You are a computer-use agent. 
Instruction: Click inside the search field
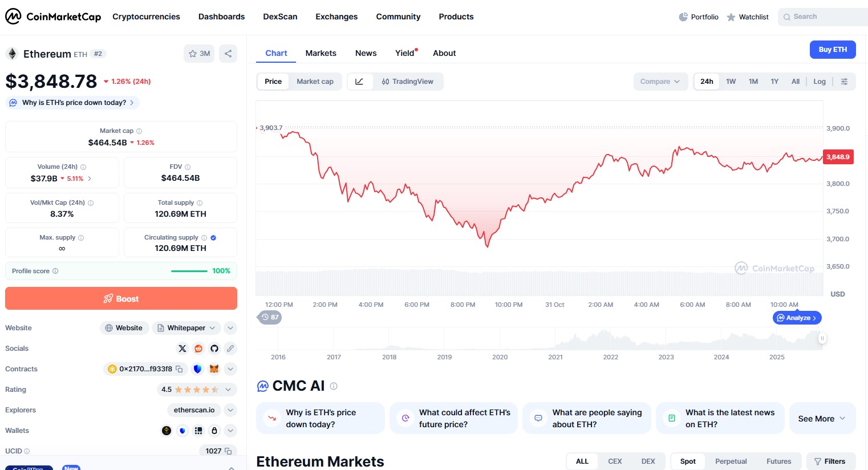coord(821,17)
